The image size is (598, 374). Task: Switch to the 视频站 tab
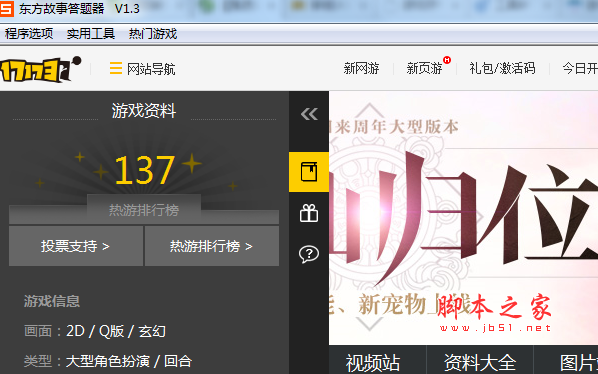click(x=373, y=362)
